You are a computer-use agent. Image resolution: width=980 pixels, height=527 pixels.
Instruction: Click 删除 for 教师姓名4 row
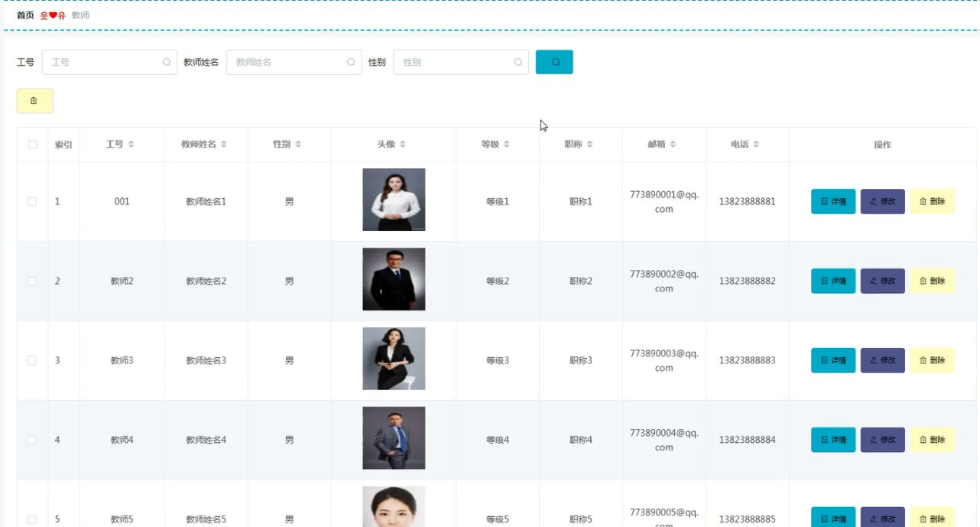click(933, 440)
